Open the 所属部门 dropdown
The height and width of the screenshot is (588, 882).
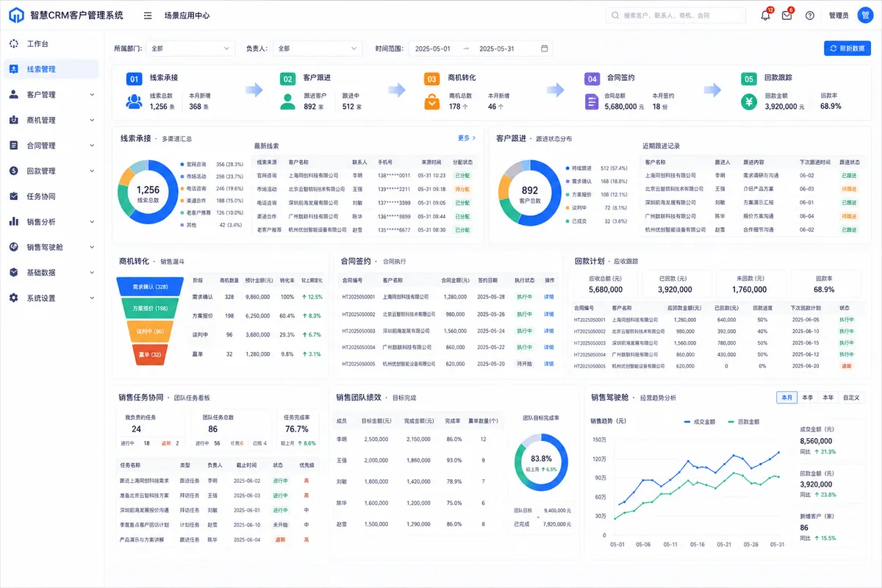click(190, 49)
